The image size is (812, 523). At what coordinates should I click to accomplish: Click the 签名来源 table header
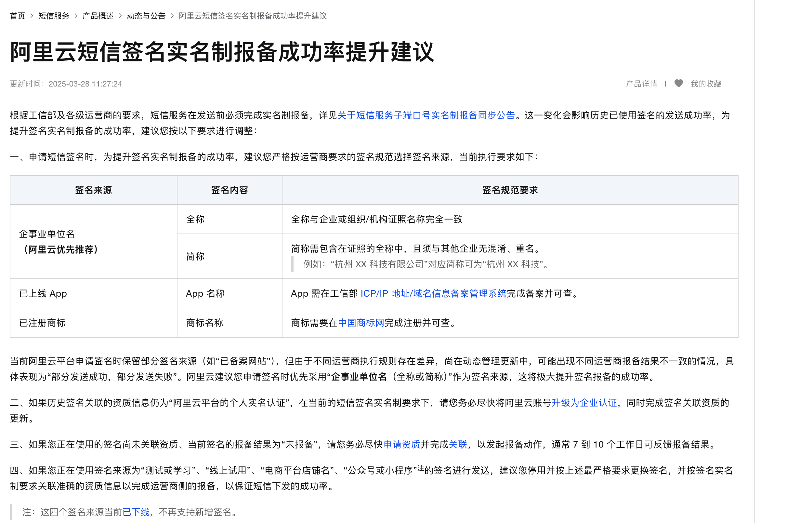point(93,190)
